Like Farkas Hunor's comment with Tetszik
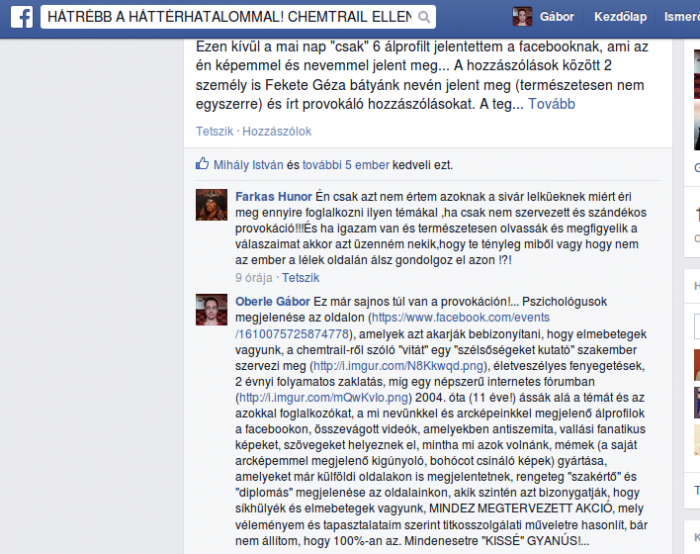The height and width of the screenshot is (554, 700). click(x=300, y=278)
